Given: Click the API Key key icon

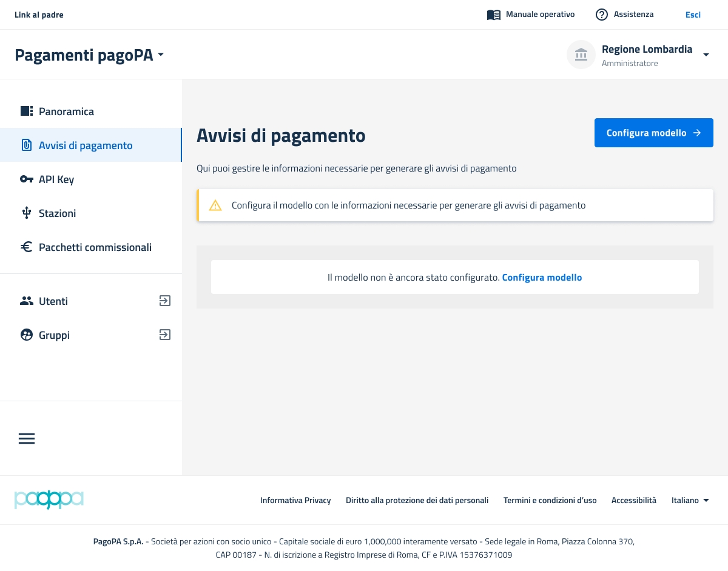Looking at the screenshot, I should point(27,179).
